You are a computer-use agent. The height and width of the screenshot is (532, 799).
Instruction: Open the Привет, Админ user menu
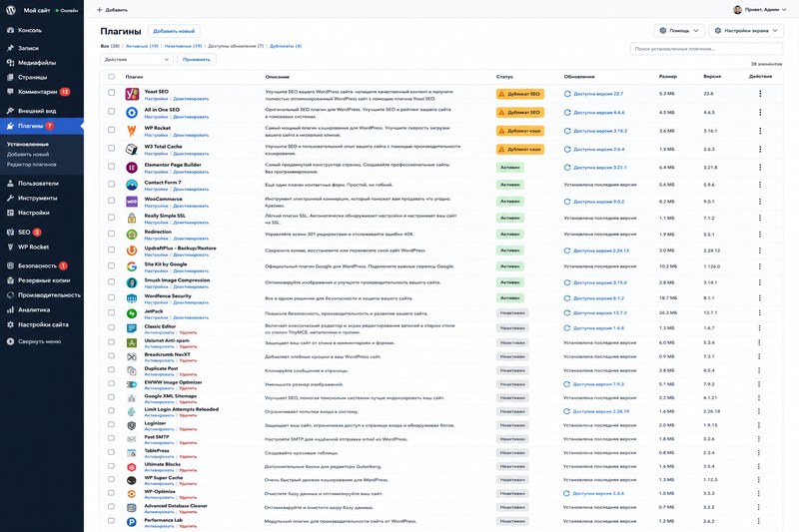(x=760, y=10)
